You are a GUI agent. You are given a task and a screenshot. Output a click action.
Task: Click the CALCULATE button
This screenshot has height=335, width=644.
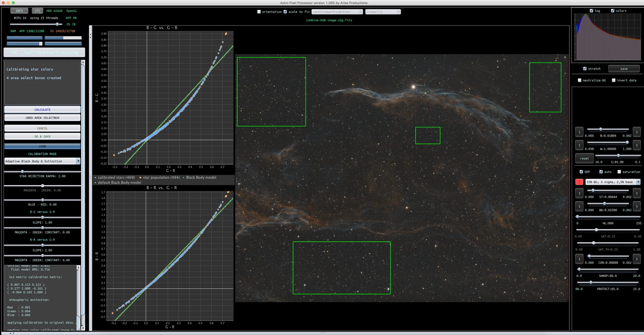click(x=43, y=110)
